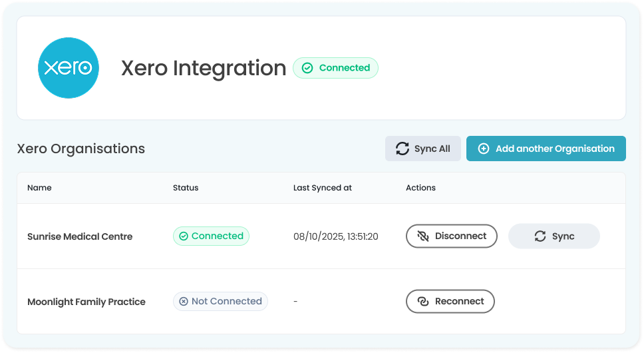
Task: Select the Moonlight Family Practice name
Action: click(x=86, y=302)
